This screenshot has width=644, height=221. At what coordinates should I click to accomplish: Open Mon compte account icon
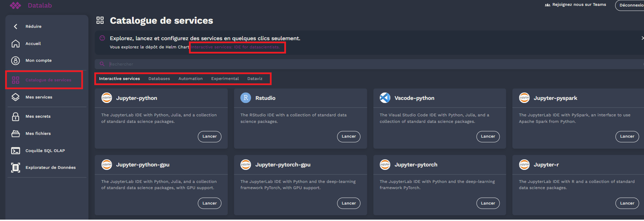(x=15, y=60)
